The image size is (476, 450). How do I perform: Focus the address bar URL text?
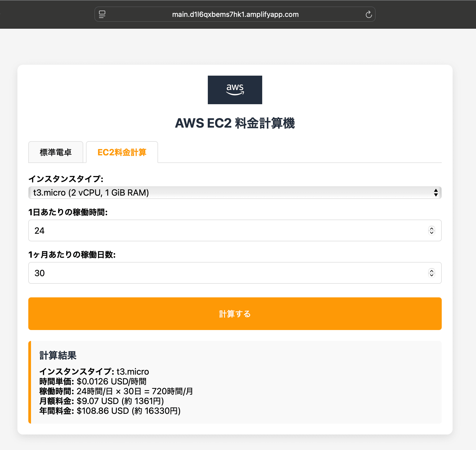coord(235,14)
